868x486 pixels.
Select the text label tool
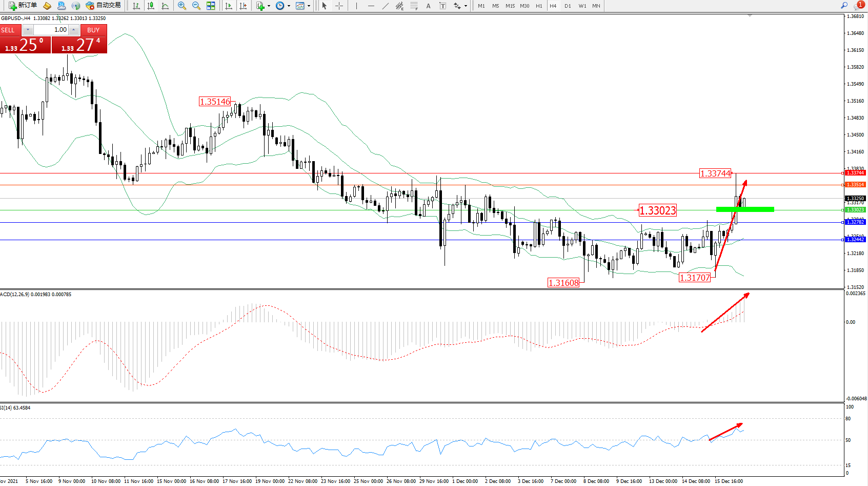point(442,6)
